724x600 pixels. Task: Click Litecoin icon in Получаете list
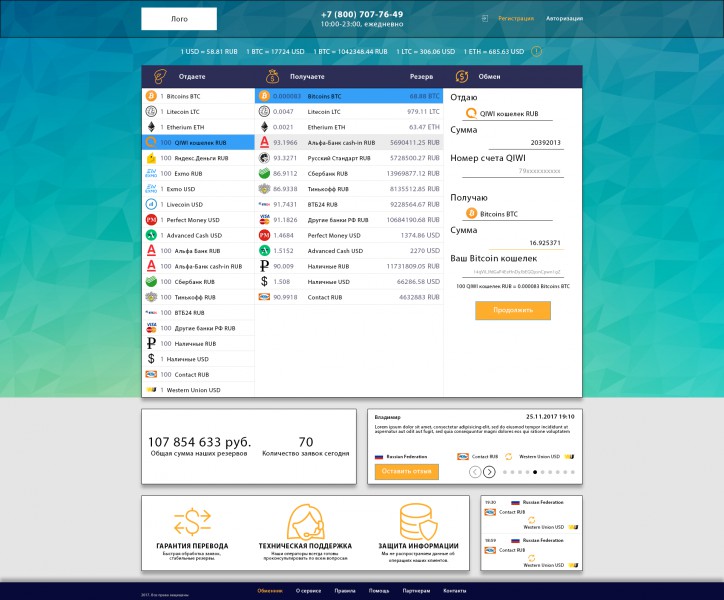(264, 111)
